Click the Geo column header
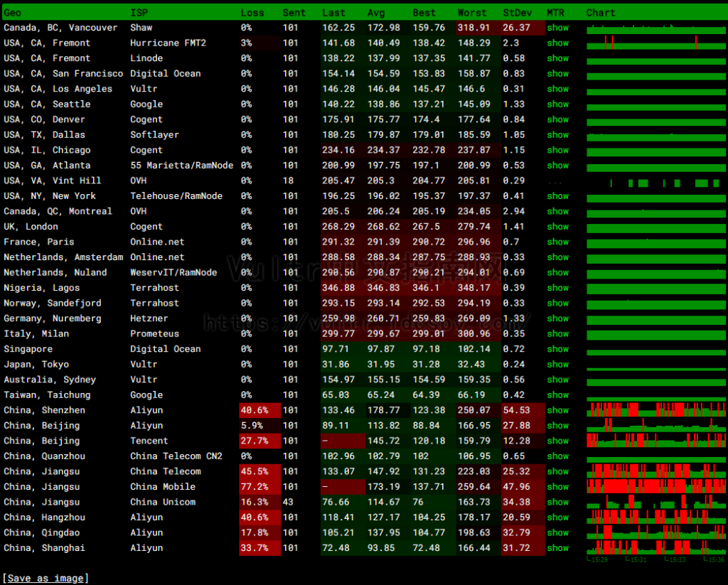728x585 pixels. [13, 13]
